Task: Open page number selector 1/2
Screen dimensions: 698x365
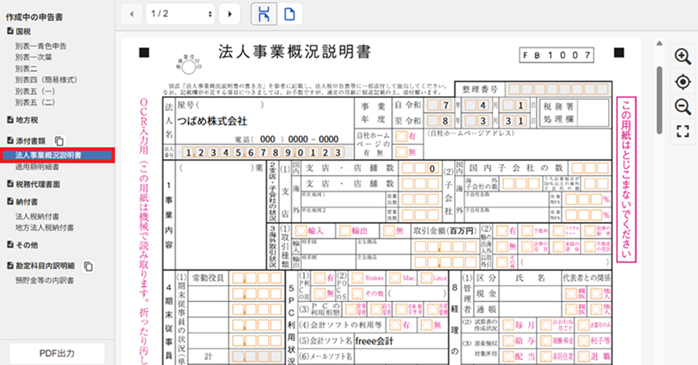Action: click(180, 14)
